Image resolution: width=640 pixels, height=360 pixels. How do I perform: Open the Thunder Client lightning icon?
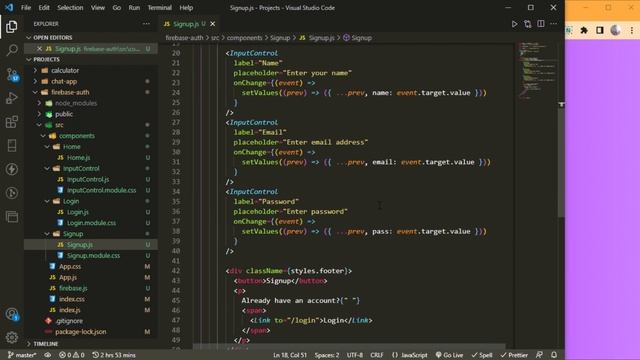point(12,169)
